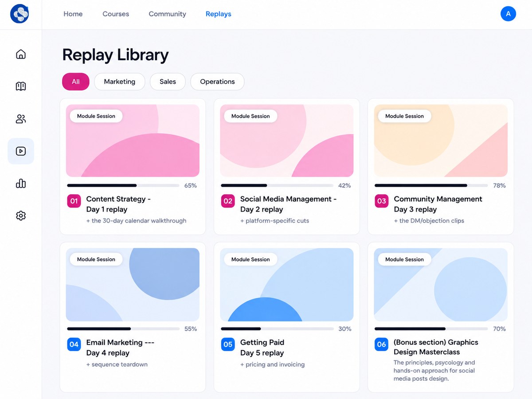This screenshot has height=399, width=532.
Task: Open Email Marketing replay thumbnail
Action: click(x=133, y=285)
